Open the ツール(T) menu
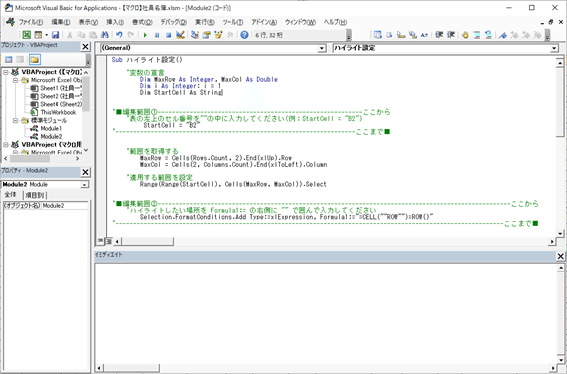The image size is (567, 374). [233, 22]
